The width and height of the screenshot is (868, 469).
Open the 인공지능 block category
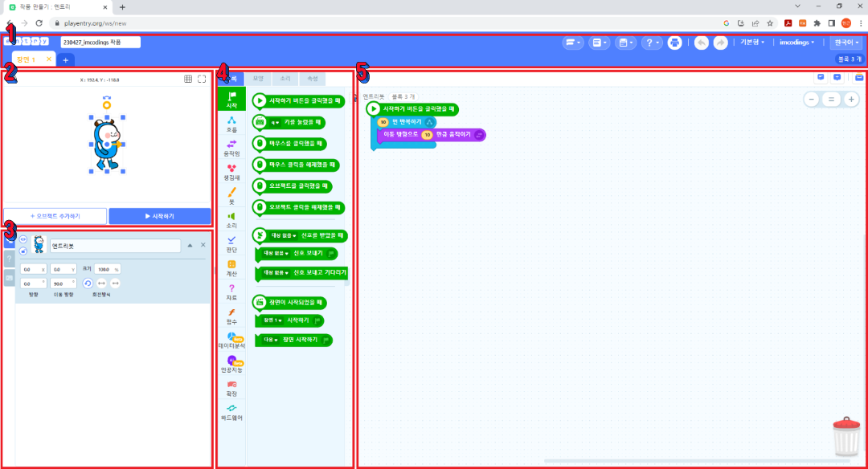tap(231, 363)
